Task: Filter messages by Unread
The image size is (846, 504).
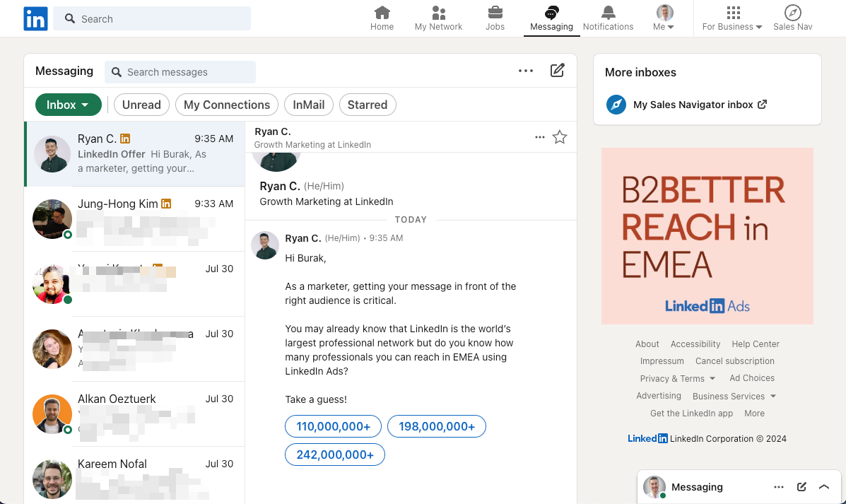Action: [141, 105]
